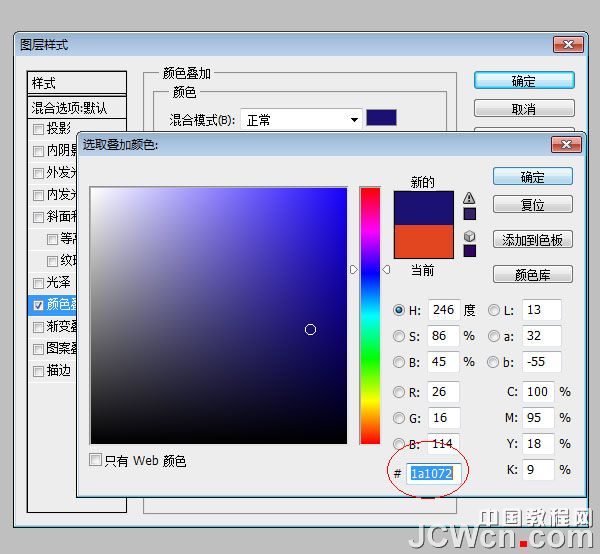Choose the L lightness radio button
Screen dimensions: 600x554
coord(494,310)
